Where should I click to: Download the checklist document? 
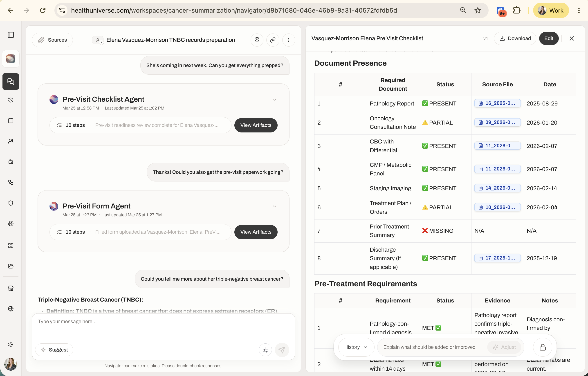[515, 38]
